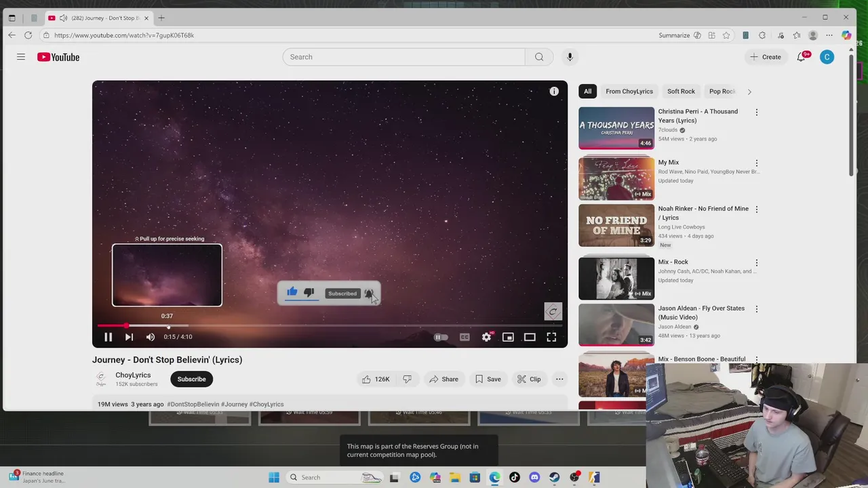Toggle closed captions CC button

[465, 337]
